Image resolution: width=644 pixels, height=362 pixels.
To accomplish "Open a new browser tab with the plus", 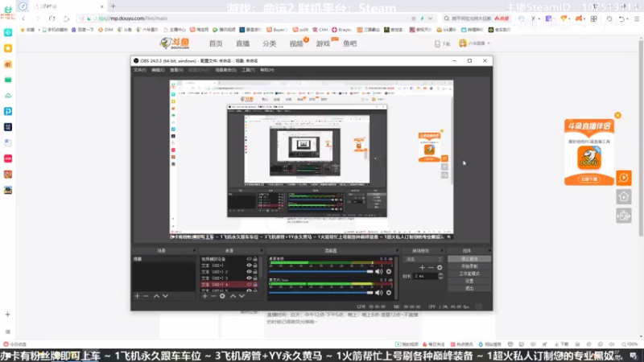I will pos(113,6).
